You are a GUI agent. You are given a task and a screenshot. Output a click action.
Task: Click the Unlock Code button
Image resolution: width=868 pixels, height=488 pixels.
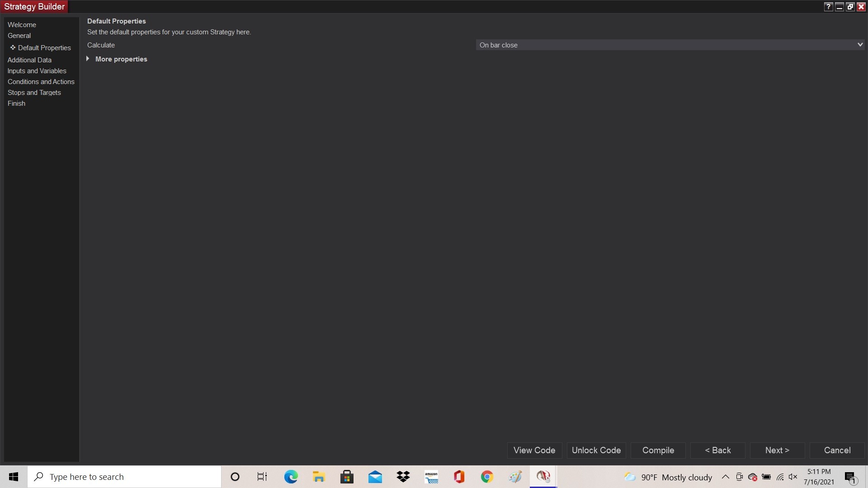click(596, 450)
